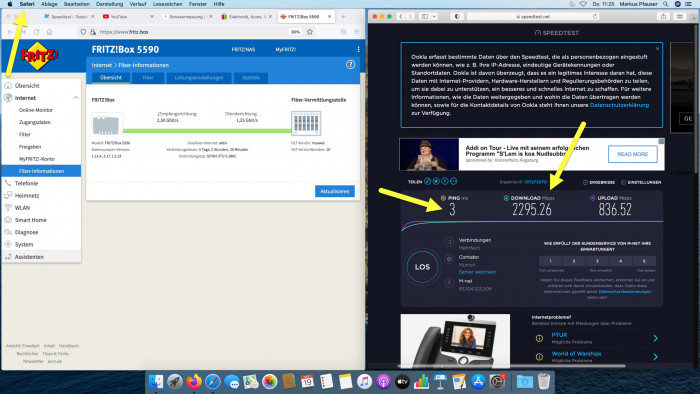Viewport: 700px width, 394px height.
Task: Click the Safari back button
Action: click(x=400, y=17)
